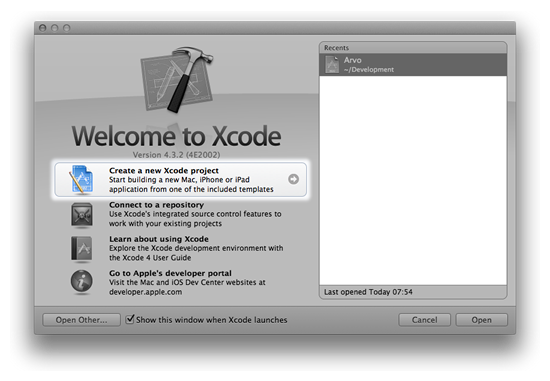Click the 'Welcome to Xcode' heading
550x381 pixels.
(x=176, y=136)
